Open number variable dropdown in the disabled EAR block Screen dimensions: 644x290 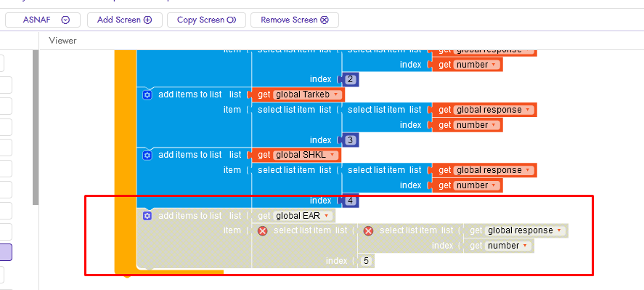point(508,246)
